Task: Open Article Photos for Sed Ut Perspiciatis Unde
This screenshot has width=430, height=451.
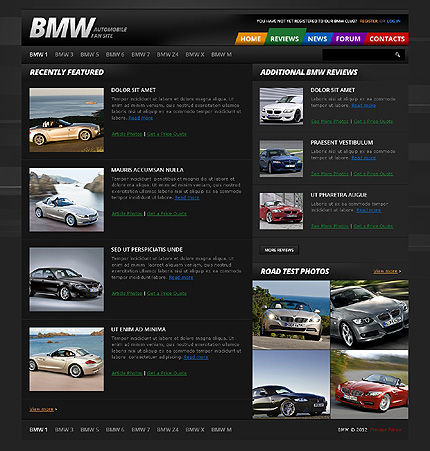Action: point(127,293)
